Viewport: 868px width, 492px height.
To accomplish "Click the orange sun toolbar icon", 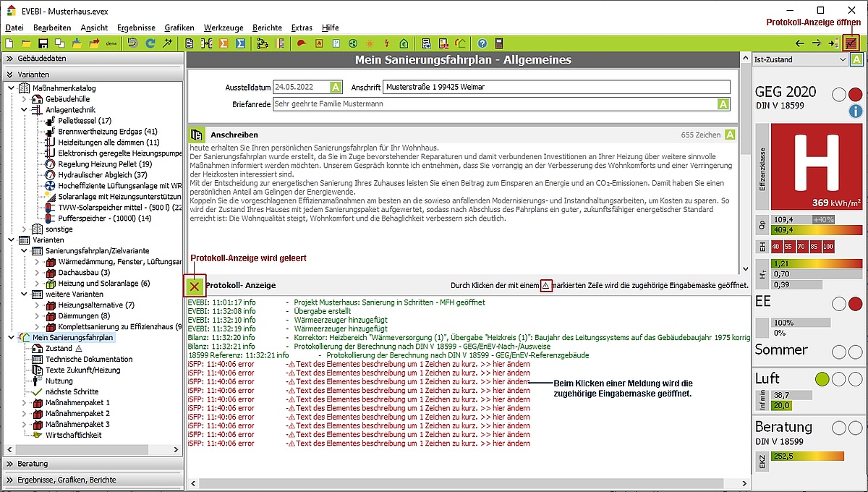I will coord(370,43).
